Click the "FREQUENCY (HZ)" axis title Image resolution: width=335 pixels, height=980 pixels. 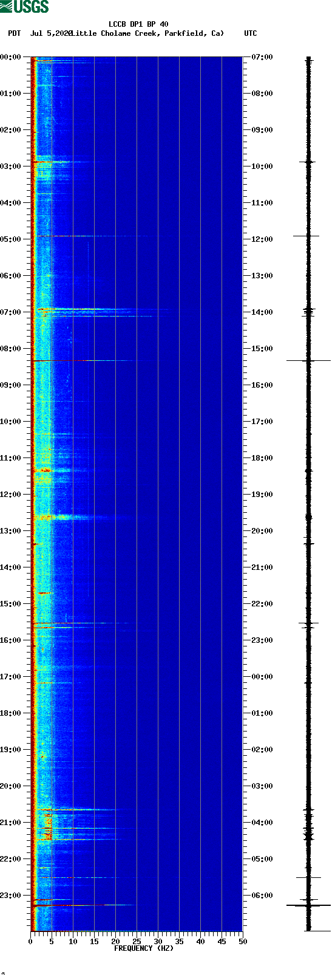(x=144, y=948)
